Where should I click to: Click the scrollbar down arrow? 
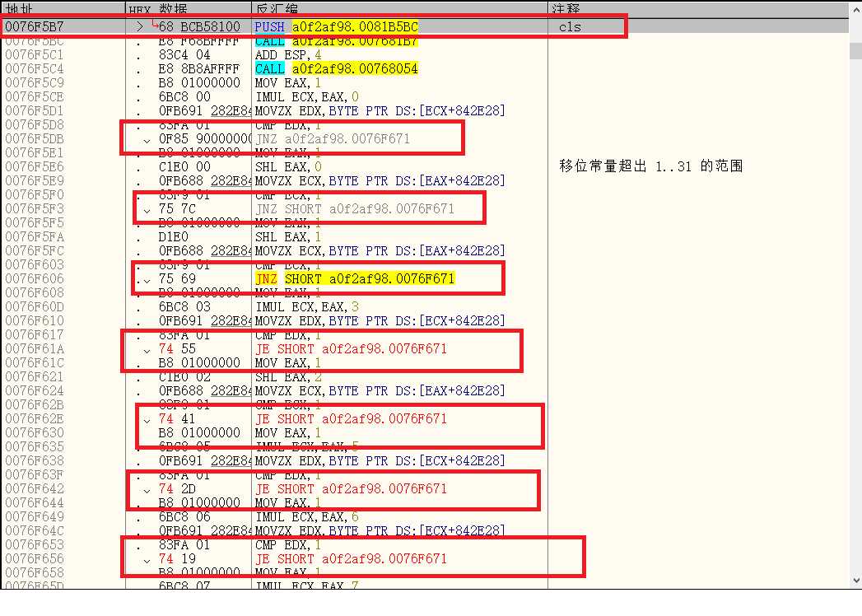coord(855,581)
